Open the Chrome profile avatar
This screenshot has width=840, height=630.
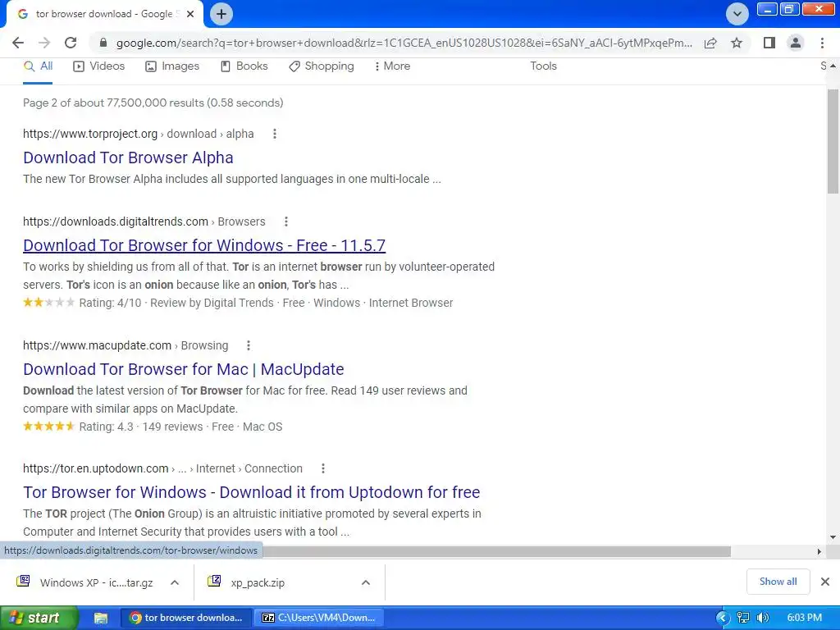[x=796, y=43]
